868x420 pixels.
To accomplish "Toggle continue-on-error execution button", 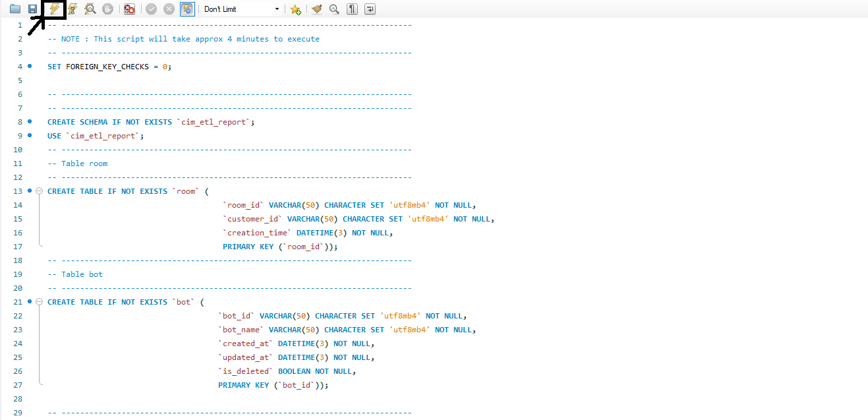I will pyautogui.click(x=130, y=9).
